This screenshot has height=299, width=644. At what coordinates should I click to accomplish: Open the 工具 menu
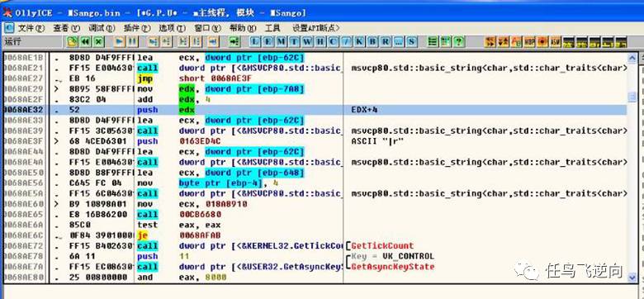[x=272, y=28]
